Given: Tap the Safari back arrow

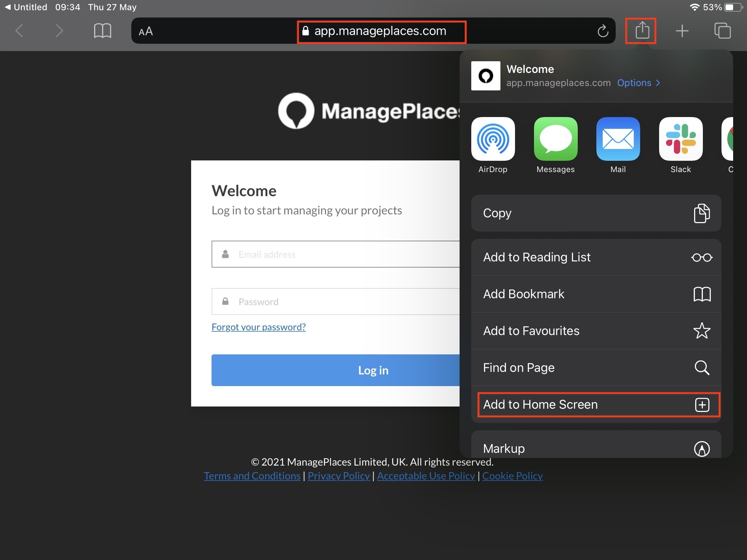Looking at the screenshot, I should (20, 31).
